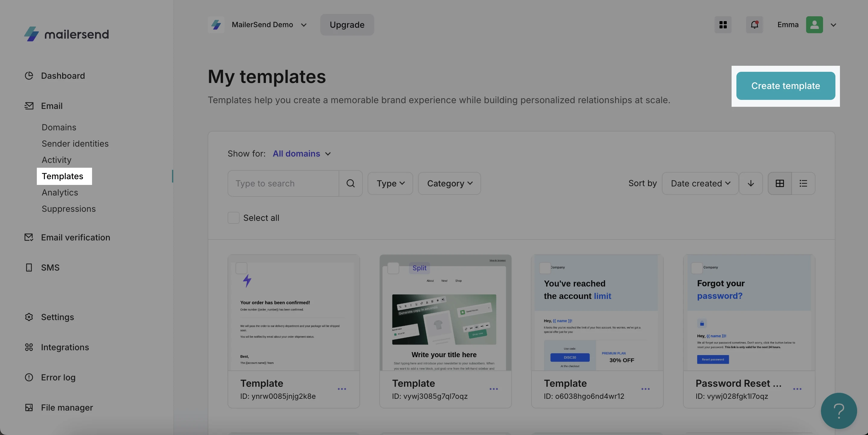Switch to list view layout

[803, 183]
